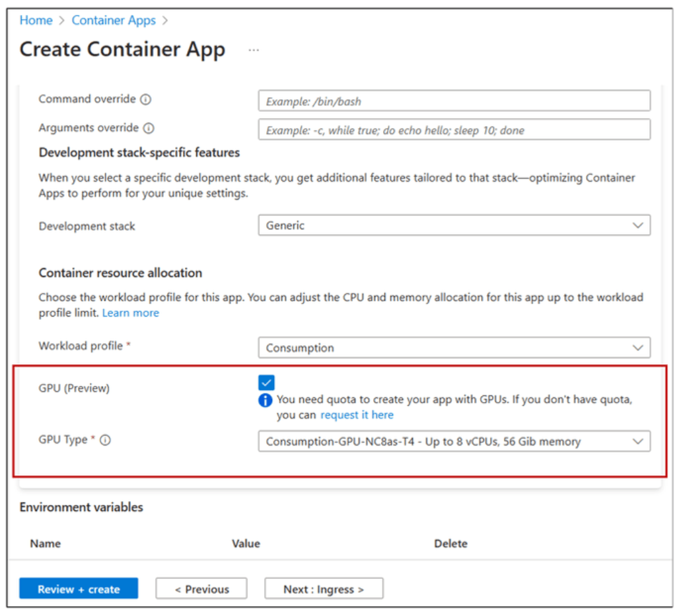
Task: Click the Review + create button
Action: tap(78, 588)
